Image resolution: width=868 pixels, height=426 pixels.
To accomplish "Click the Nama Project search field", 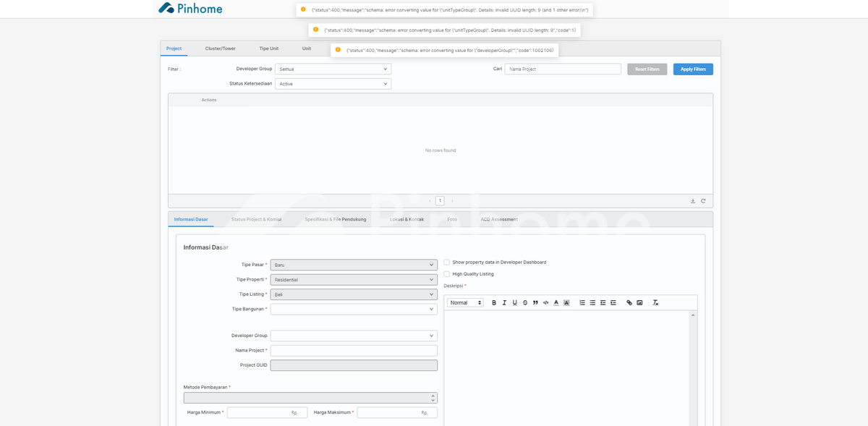I will tap(563, 69).
